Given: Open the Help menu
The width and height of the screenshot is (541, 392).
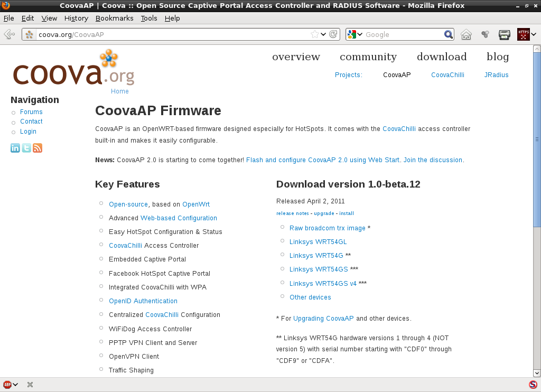Looking at the screenshot, I should click(x=172, y=18).
